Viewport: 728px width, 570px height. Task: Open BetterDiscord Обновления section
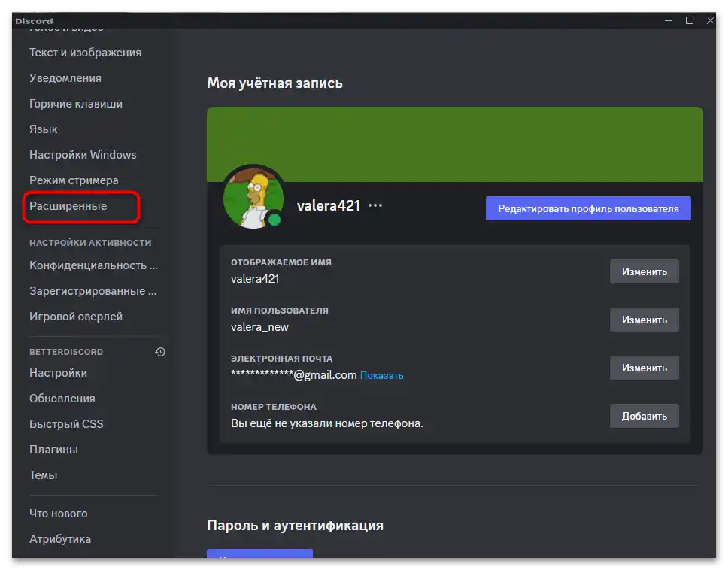(62, 399)
